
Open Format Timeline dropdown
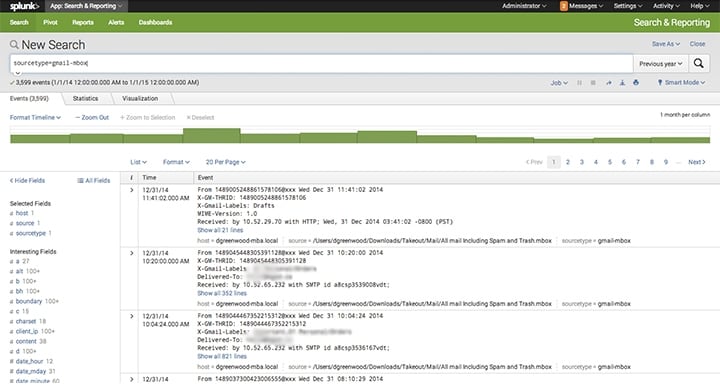pyautogui.click(x=35, y=118)
